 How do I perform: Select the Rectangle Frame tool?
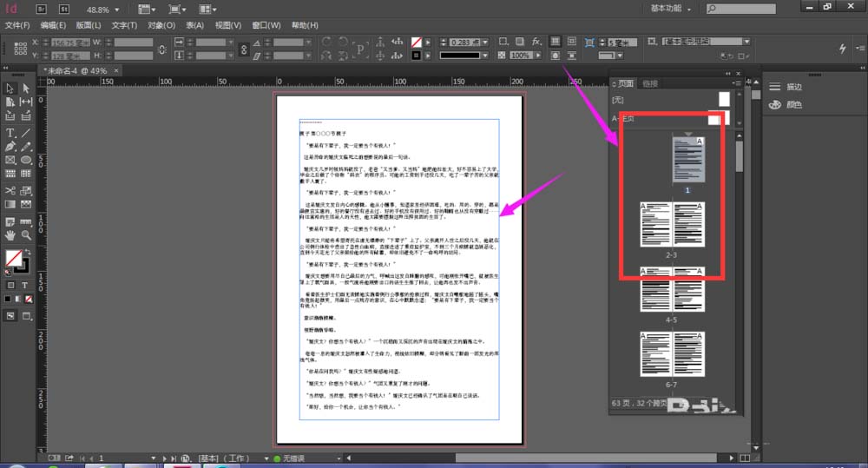(x=10, y=160)
